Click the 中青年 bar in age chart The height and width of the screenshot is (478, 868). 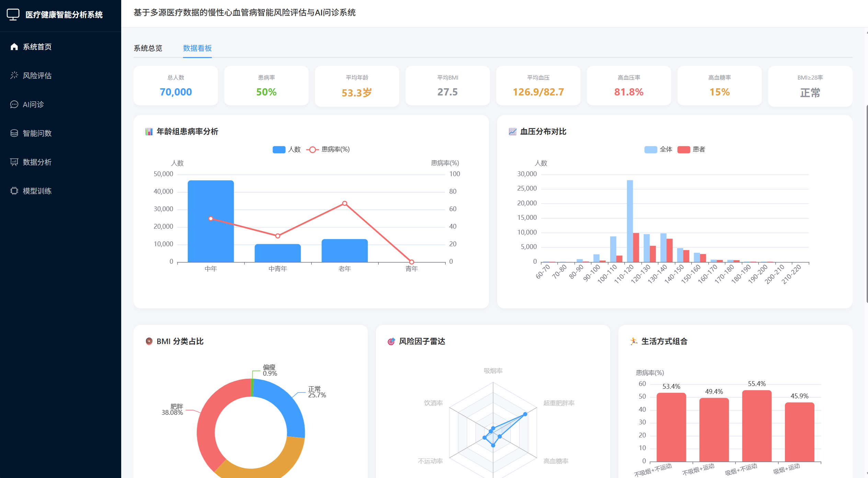(x=278, y=253)
